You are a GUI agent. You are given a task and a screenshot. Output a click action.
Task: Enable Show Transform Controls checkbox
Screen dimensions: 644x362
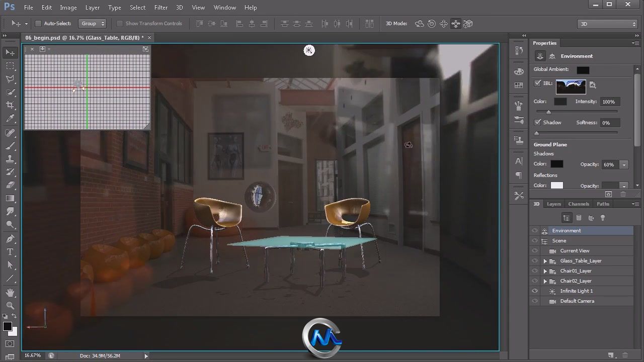tap(120, 24)
